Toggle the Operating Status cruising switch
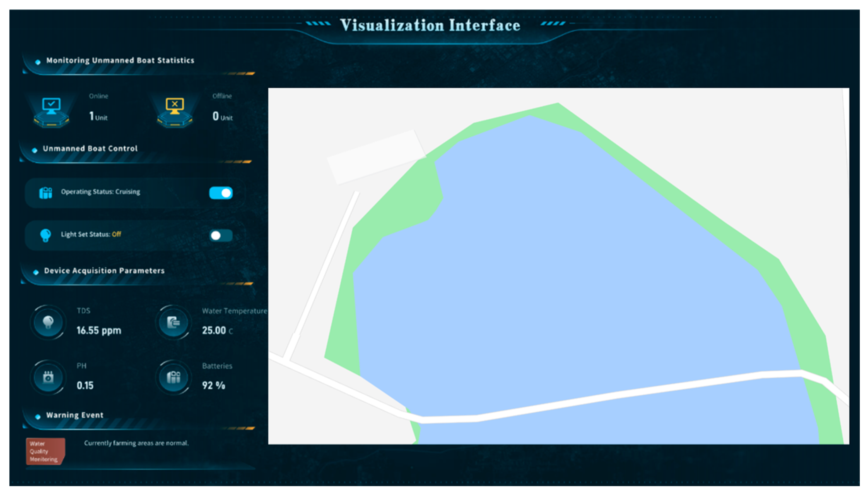The image size is (868, 495). pyautogui.click(x=221, y=193)
